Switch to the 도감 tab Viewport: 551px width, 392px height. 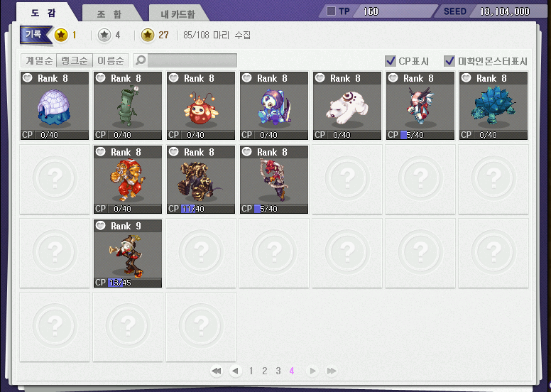click(x=44, y=13)
